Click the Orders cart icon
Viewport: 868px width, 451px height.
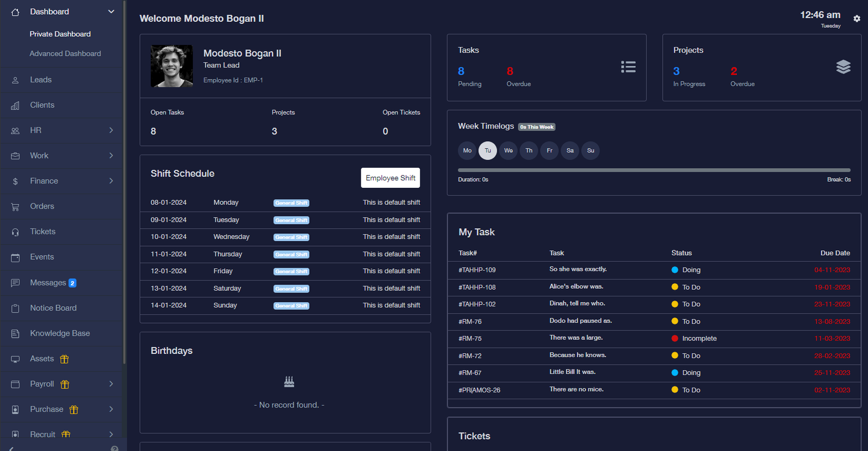15,207
